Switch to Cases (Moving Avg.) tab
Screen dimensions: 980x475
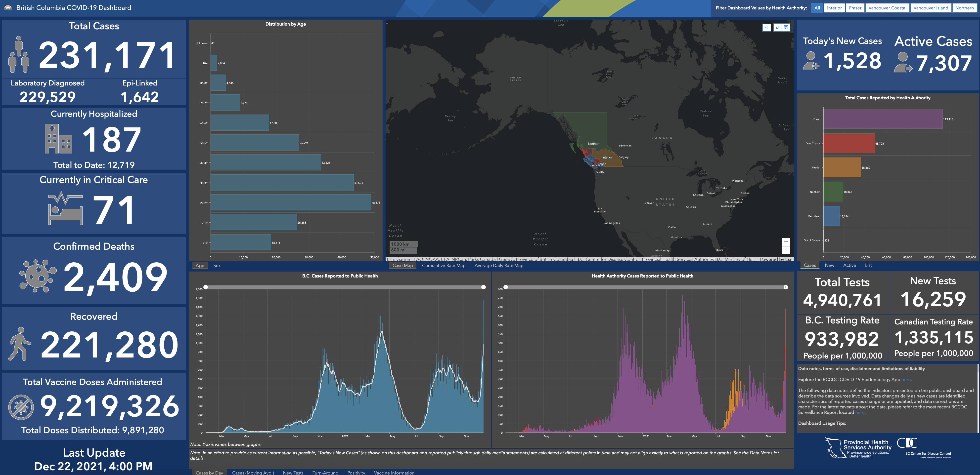(x=253, y=473)
